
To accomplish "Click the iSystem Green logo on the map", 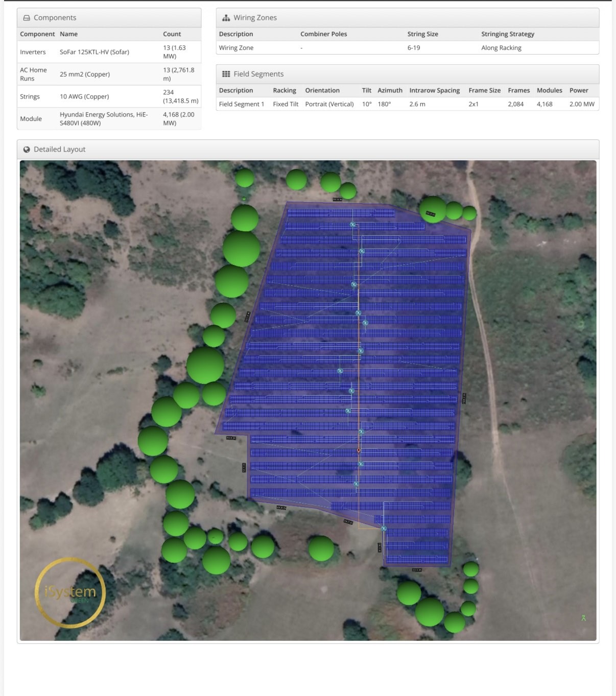I will pyautogui.click(x=70, y=592).
